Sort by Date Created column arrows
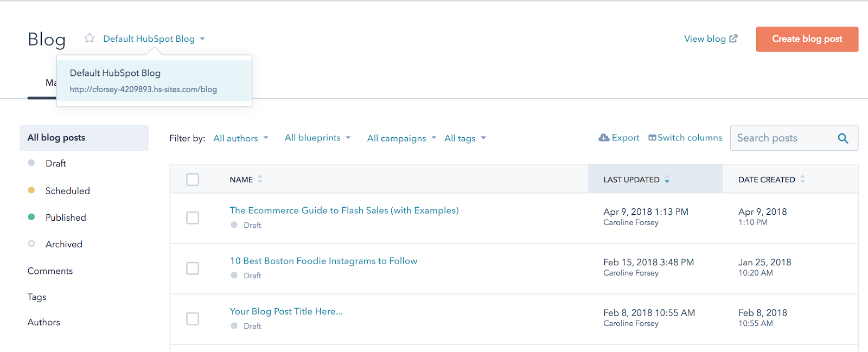 pos(802,180)
